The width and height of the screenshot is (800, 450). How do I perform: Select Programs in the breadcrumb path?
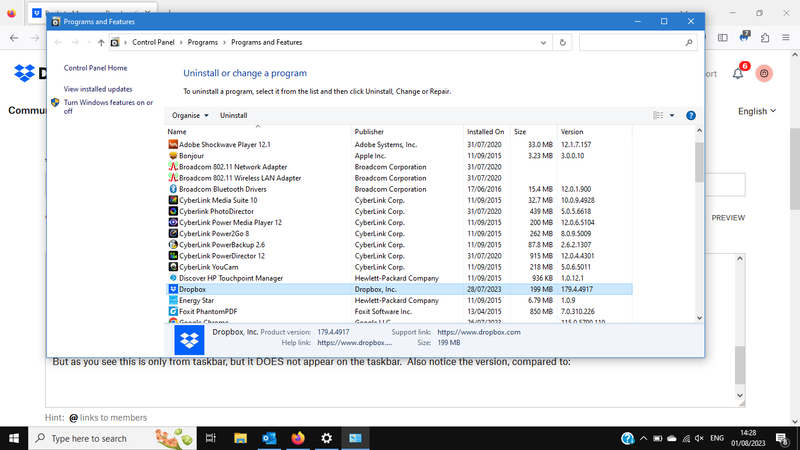coord(202,43)
